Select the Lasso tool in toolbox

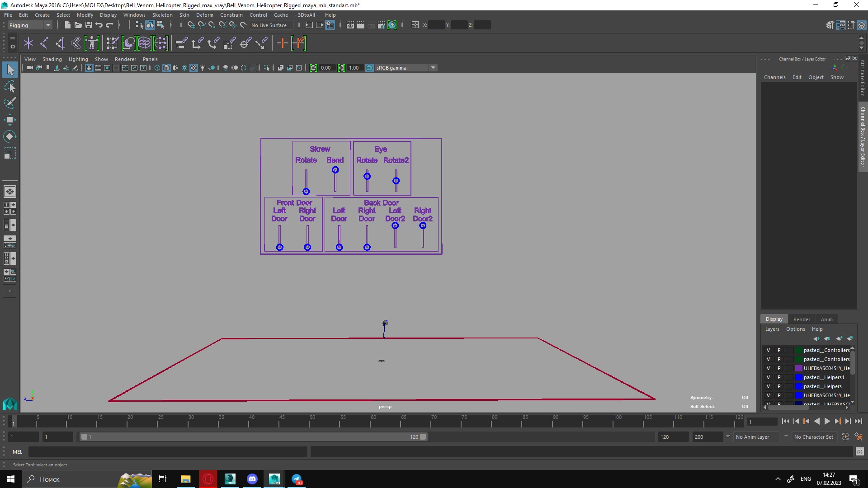pos(10,86)
